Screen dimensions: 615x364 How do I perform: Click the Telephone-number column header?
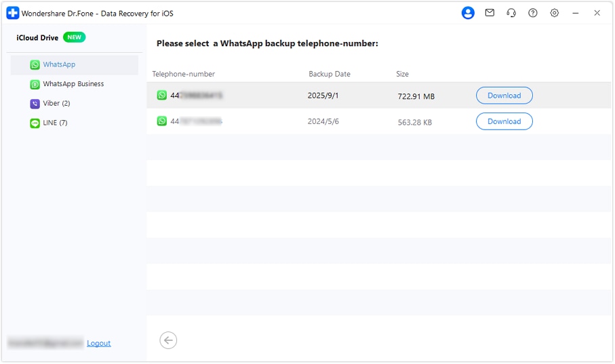(x=183, y=74)
